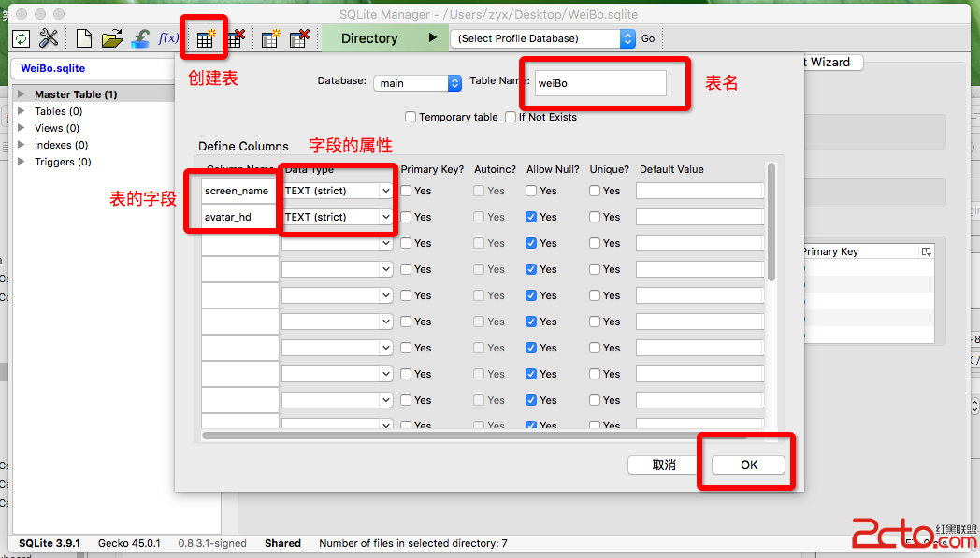Click the Create Index toolbar icon

point(270,38)
